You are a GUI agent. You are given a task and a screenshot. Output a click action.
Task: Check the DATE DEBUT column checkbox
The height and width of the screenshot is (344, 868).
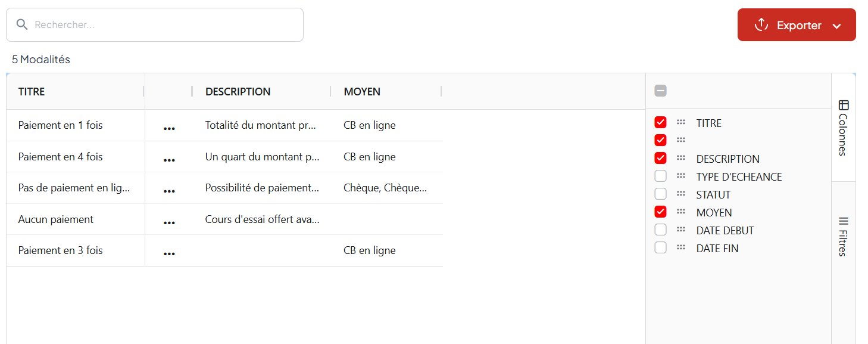point(660,230)
